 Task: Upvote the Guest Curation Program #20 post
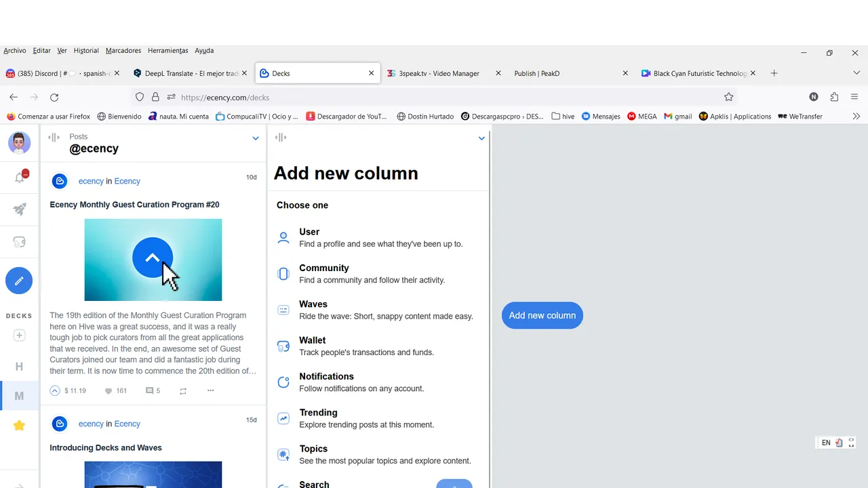(x=55, y=390)
